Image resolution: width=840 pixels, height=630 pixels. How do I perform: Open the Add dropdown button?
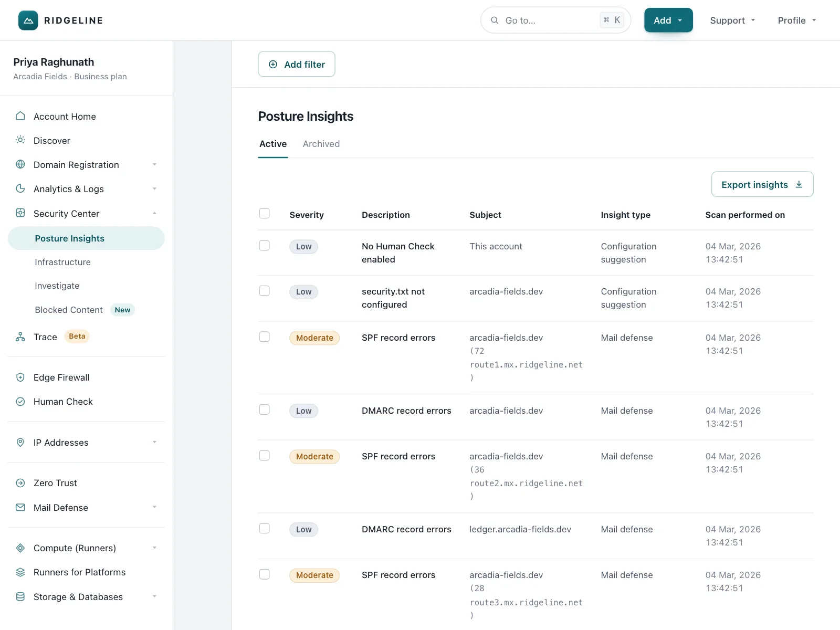(x=668, y=20)
